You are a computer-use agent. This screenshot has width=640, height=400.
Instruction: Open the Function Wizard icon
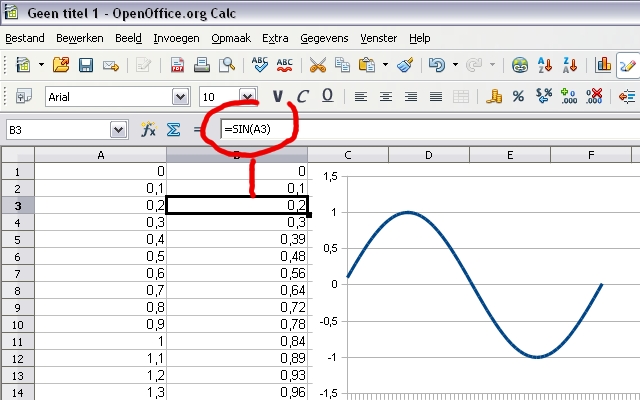148,130
